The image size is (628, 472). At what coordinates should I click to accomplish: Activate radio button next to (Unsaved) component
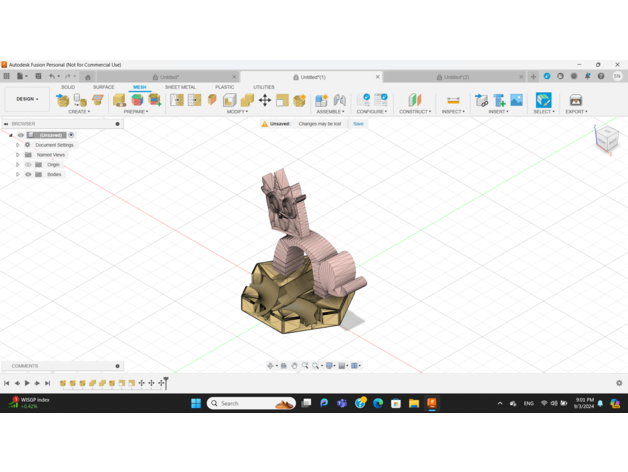(x=71, y=135)
